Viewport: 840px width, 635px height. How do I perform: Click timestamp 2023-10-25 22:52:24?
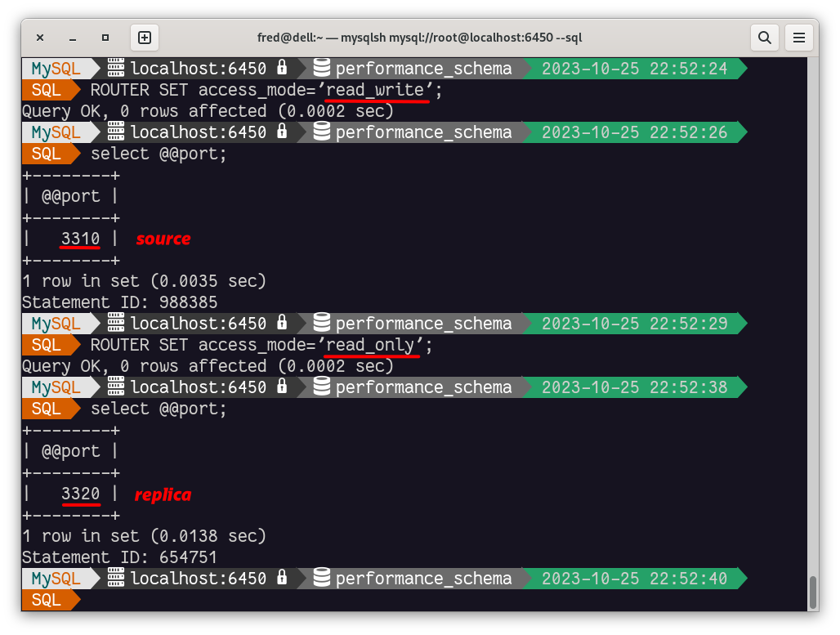tap(634, 69)
